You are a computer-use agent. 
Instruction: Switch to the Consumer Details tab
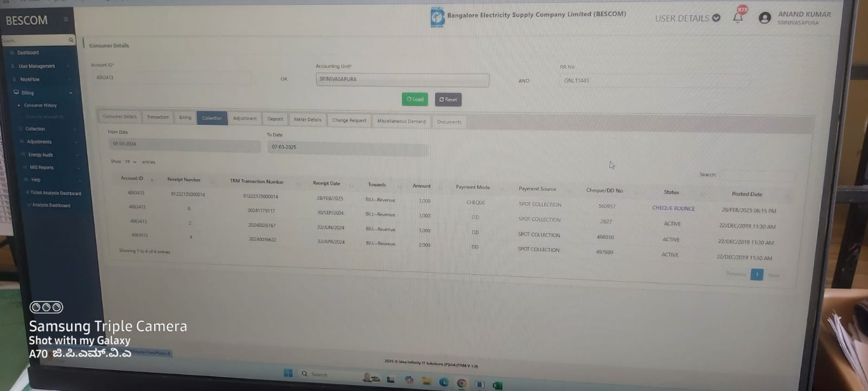coord(120,116)
